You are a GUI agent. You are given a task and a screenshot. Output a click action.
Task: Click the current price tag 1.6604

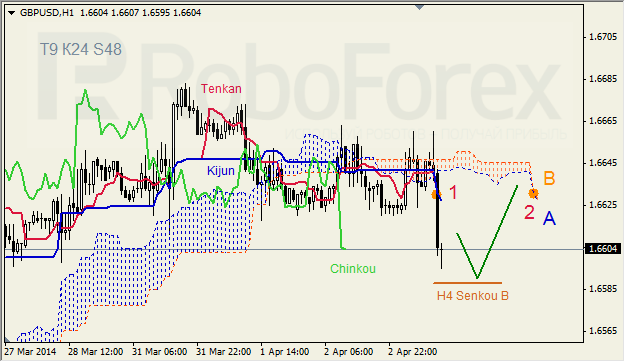click(604, 249)
